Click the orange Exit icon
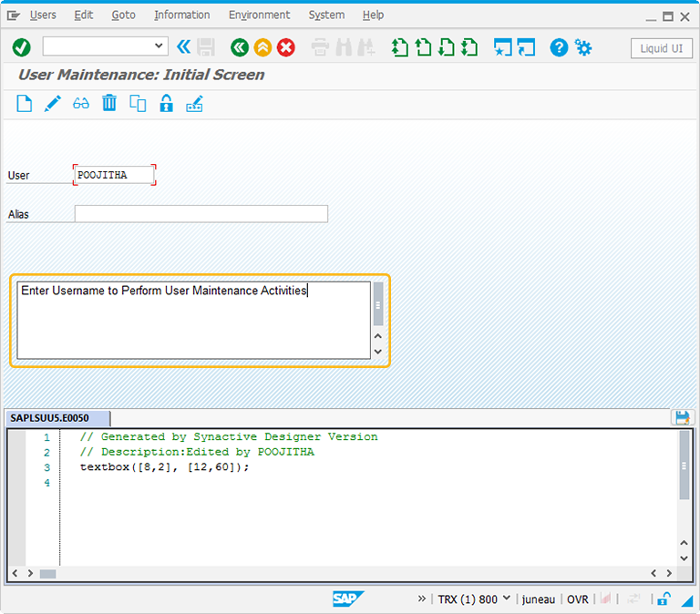 click(x=262, y=47)
